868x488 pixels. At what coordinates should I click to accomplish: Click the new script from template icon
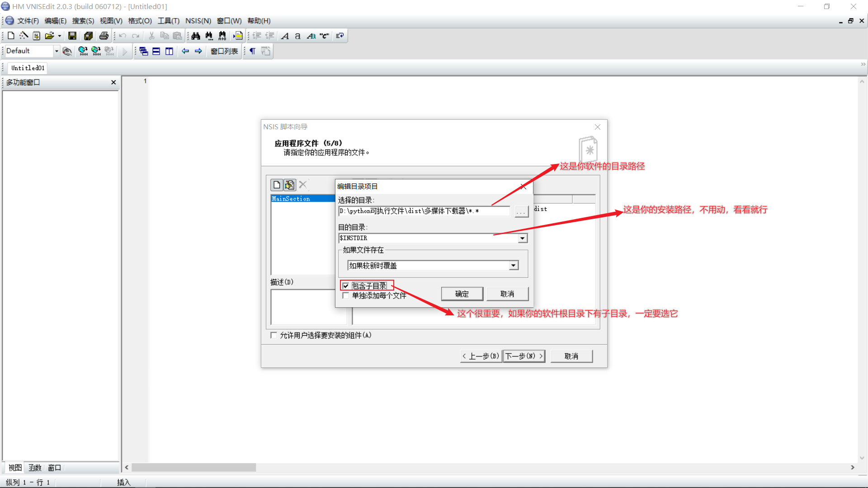tap(37, 36)
